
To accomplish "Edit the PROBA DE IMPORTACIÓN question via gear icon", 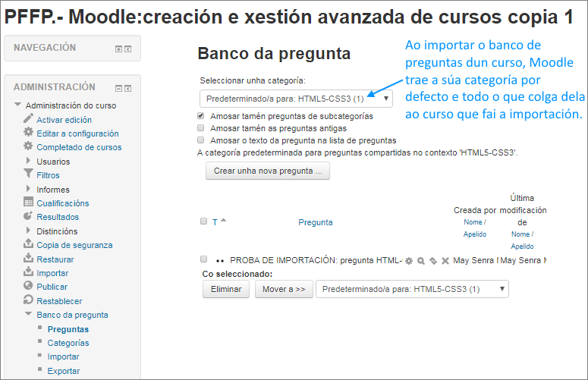I will point(409,261).
